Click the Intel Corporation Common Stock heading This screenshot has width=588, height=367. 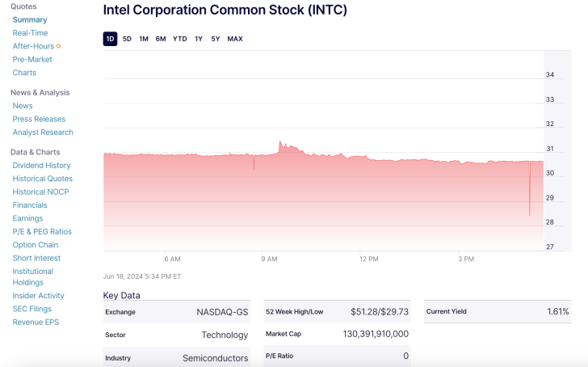(225, 10)
